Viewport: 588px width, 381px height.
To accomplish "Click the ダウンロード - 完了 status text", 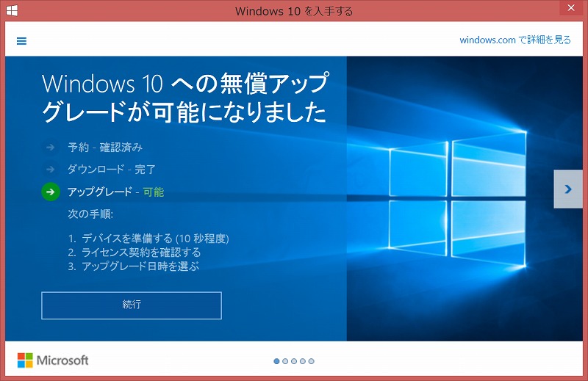I will pyautogui.click(x=112, y=170).
